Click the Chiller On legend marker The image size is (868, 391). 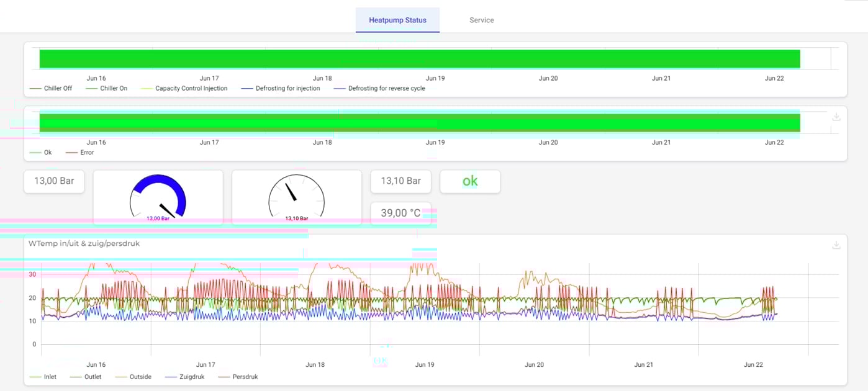tap(92, 88)
